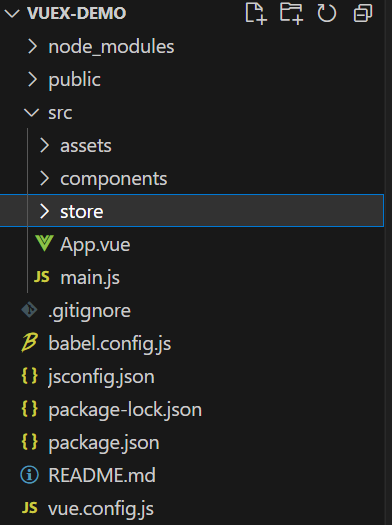Refresh the explorer with the circular arrow icon

pyautogui.click(x=327, y=13)
